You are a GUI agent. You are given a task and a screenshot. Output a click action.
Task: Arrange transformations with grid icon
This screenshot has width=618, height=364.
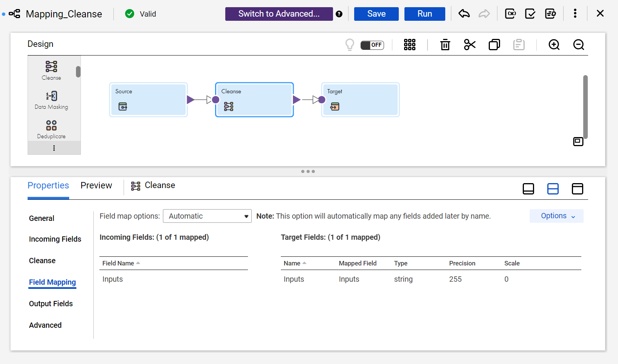click(410, 45)
